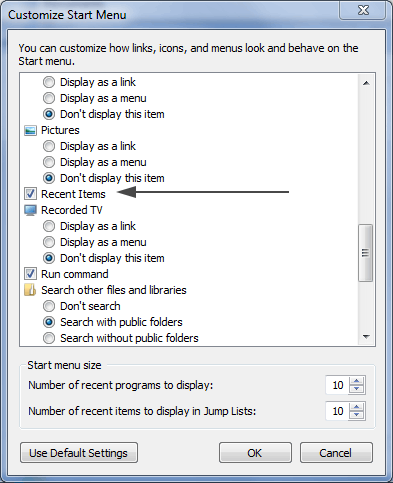Click the recent programs number field
The image size is (393, 483).
coord(337,385)
